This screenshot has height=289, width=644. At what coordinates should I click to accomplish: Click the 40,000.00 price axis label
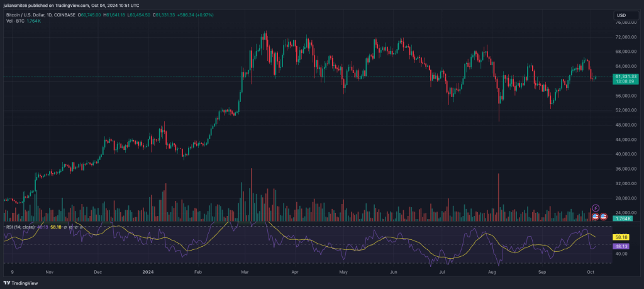pos(627,154)
